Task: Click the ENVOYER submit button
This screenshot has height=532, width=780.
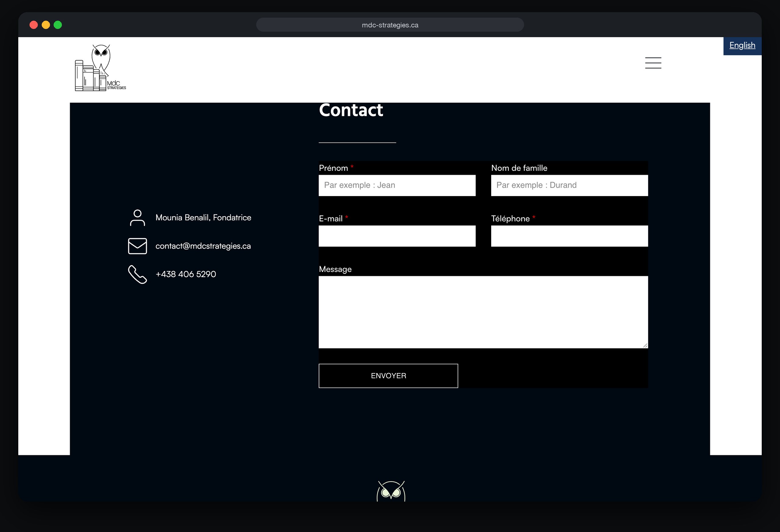Action: point(388,376)
